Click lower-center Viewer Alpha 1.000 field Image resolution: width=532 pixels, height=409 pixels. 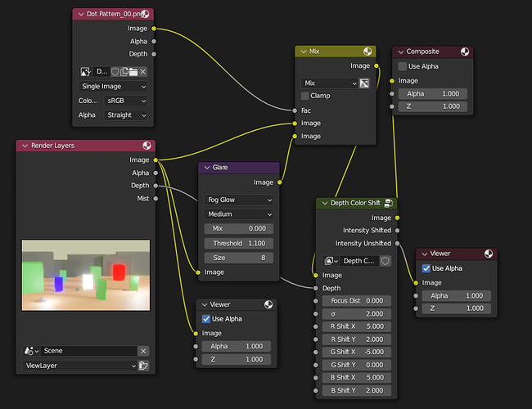pos(237,346)
